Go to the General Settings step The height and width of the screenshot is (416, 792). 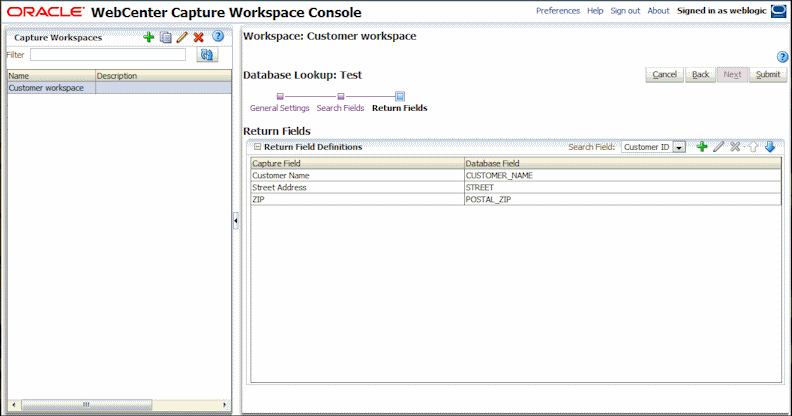pos(279,108)
